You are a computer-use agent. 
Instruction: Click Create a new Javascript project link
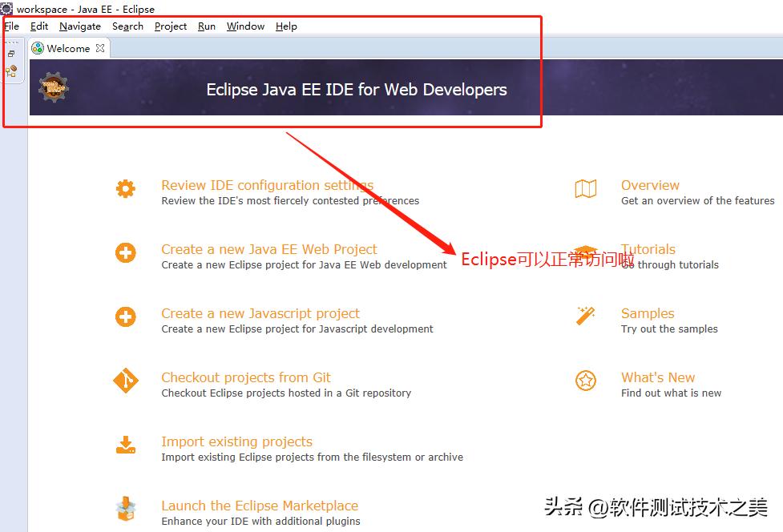pos(260,313)
